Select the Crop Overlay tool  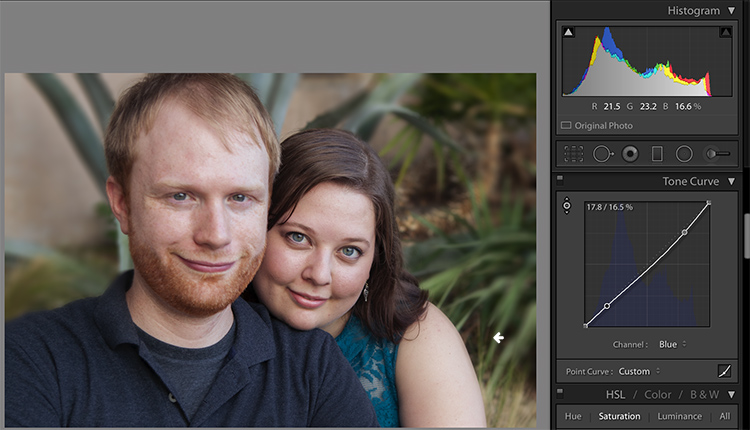574,154
